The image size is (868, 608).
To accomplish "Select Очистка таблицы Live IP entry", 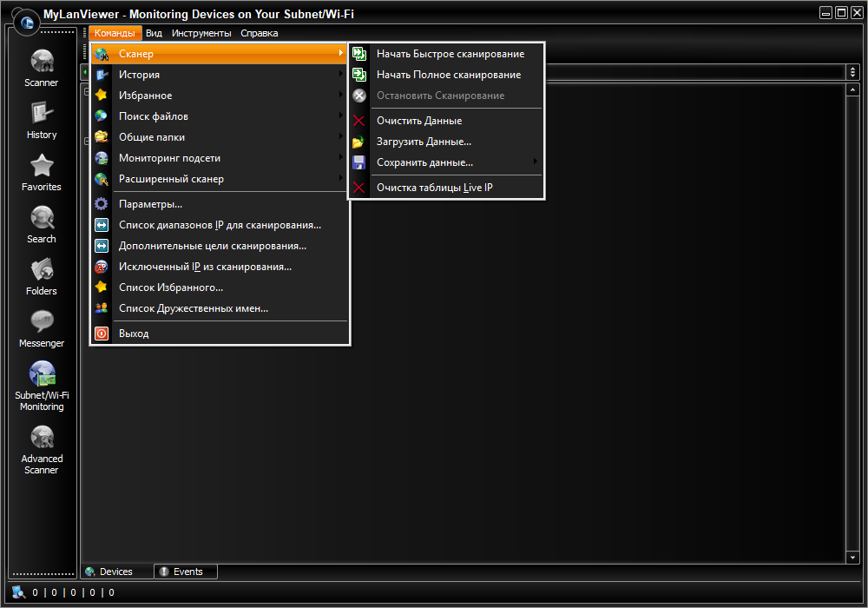I will click(446, 188).
